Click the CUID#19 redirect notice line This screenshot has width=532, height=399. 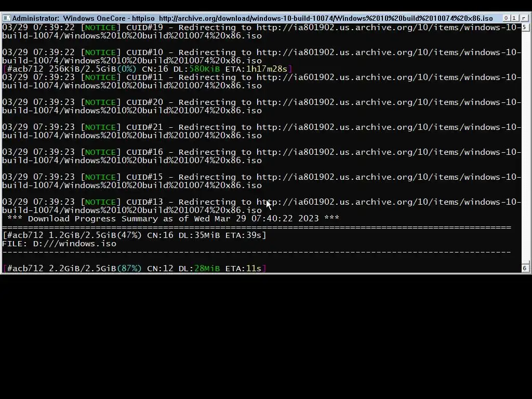(262, 32)
